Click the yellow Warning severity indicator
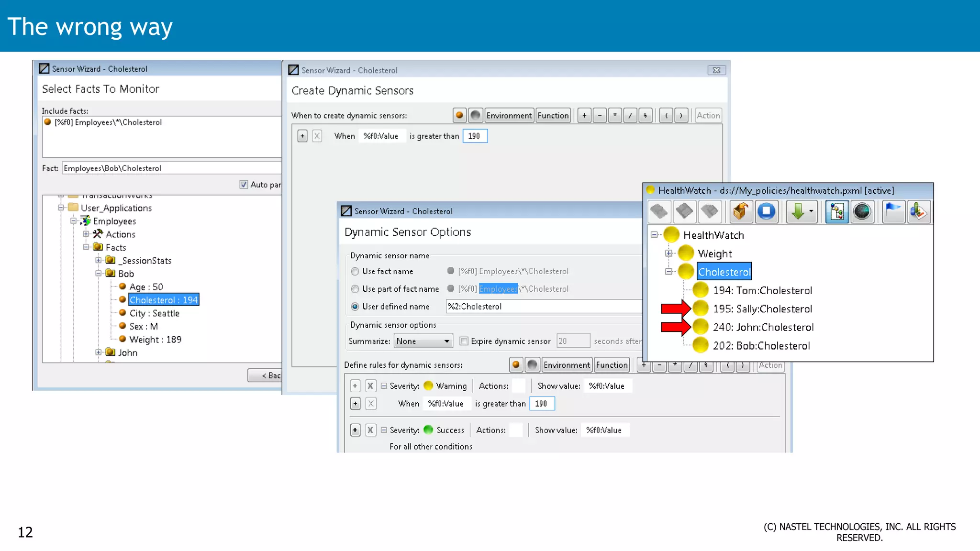The image size is (980, 551). pos(428,386)
